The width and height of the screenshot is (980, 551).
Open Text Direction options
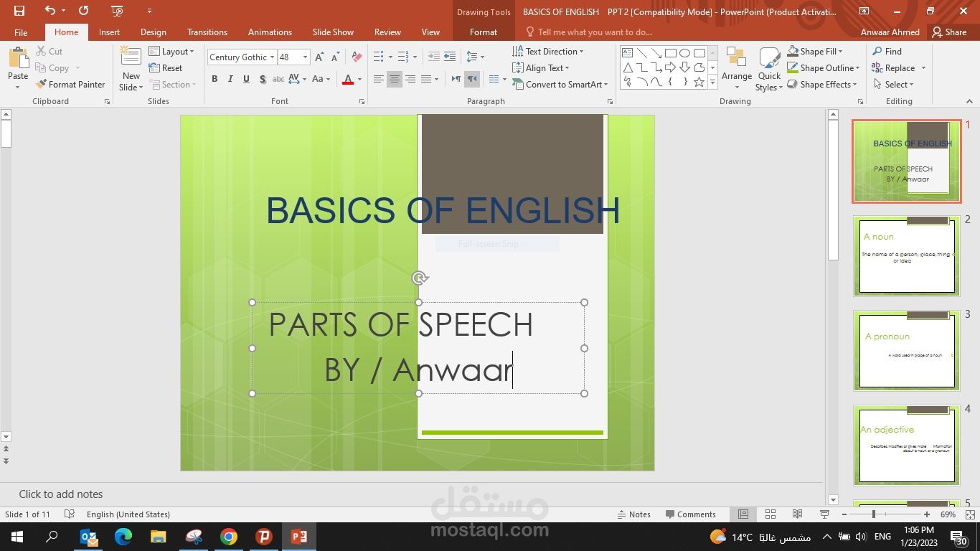(548, 52)
